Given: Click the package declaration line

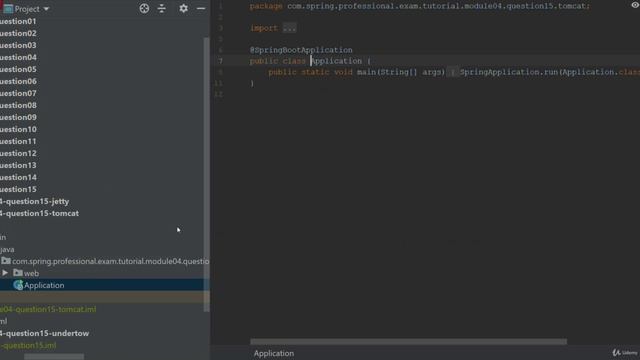Looking at the screenshot, I should coord(420,6).
